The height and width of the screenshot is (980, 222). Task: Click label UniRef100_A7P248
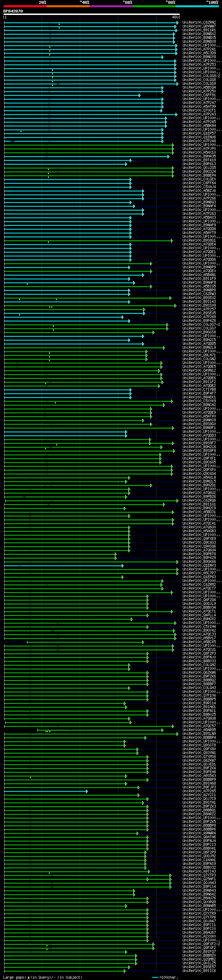tap(199, 141)
